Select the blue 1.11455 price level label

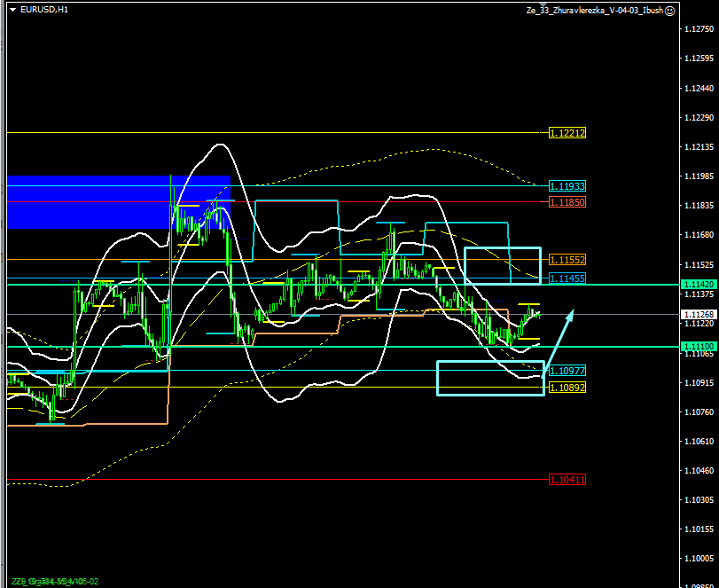point(567,278)
